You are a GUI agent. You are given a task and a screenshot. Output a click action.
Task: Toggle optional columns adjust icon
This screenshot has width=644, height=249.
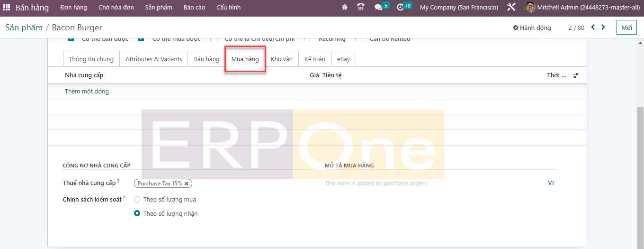[576, 75]
